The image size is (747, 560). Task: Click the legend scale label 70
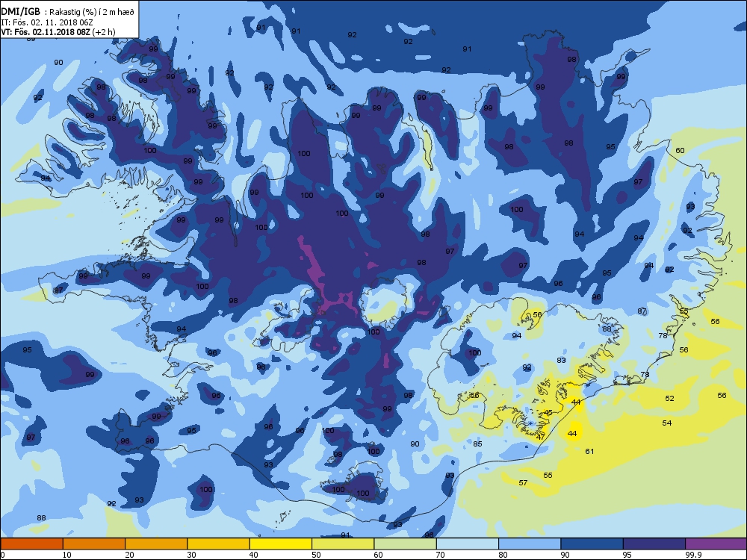(x=441, y=554)
